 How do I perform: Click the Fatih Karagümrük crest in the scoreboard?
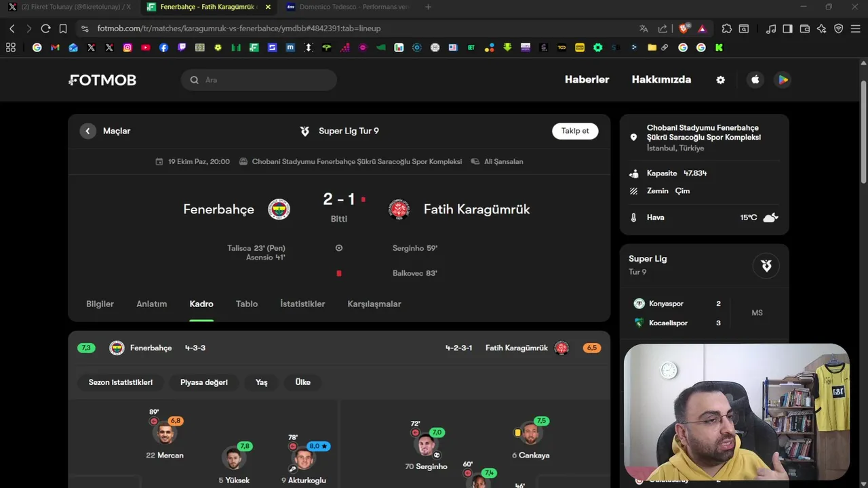(399, 209)
